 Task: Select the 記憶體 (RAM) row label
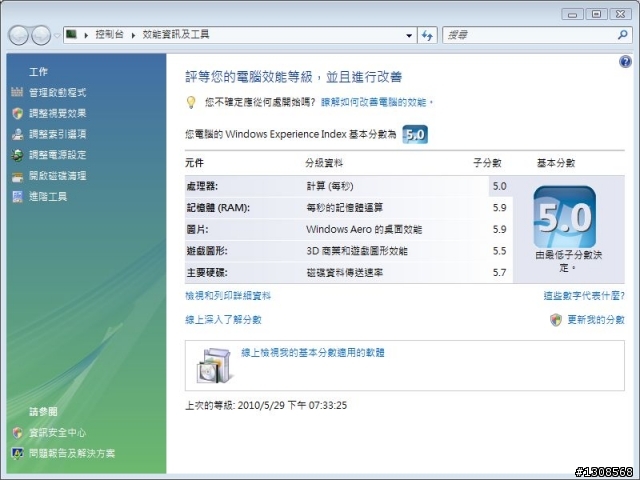pyautogui.click(x=218, y=208)
